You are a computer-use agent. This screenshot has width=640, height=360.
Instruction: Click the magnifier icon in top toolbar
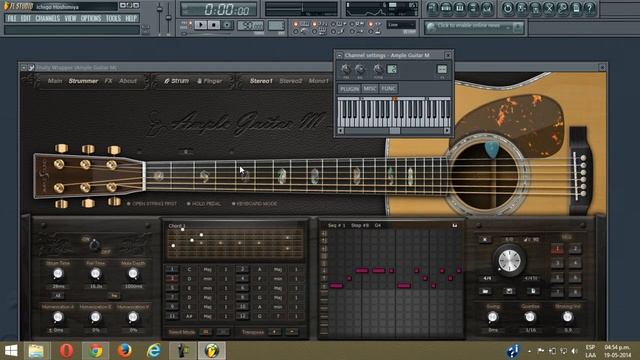coord(562,8)
